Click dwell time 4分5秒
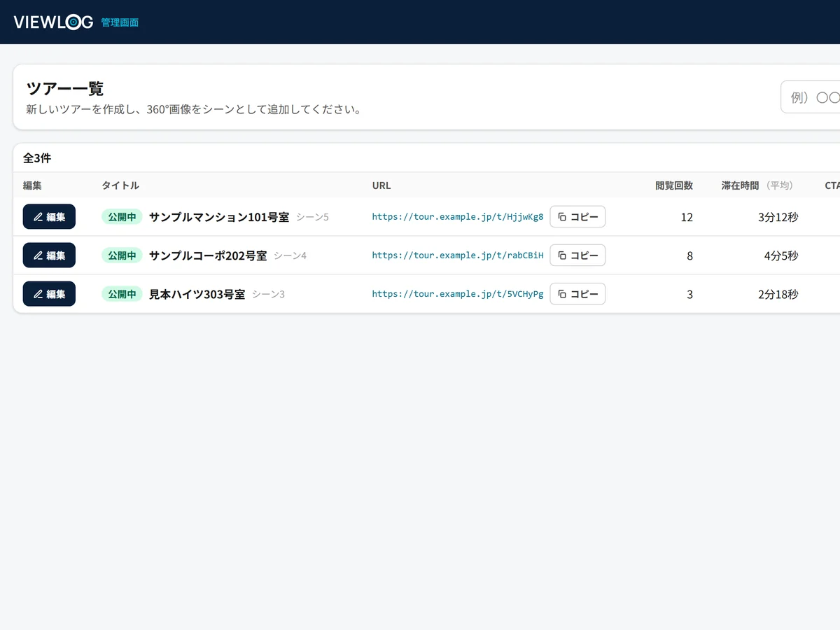Image resolution: width=840 pixels, height=630 pixels. (781, 255)
